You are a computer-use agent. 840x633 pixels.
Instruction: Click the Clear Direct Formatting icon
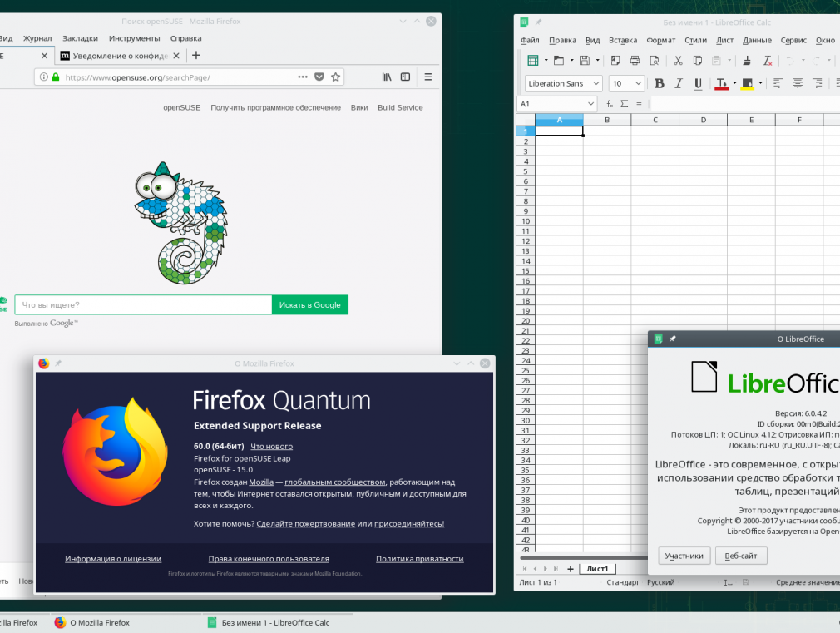tap(767, 61)
